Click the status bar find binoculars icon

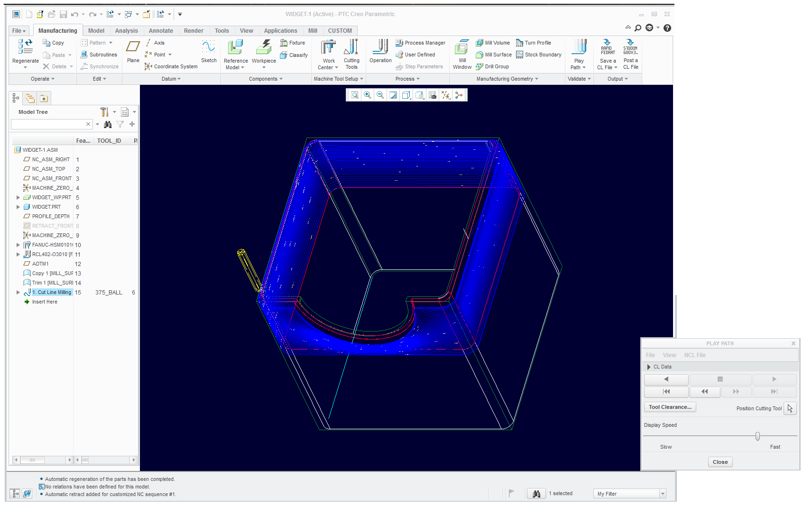(x=536, y=494)
